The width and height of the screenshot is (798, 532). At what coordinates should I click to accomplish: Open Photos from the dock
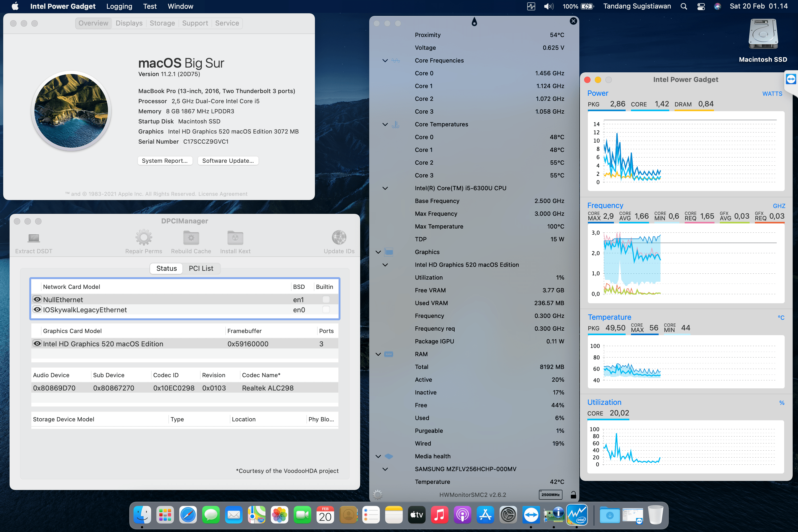[x=279, y=515]
